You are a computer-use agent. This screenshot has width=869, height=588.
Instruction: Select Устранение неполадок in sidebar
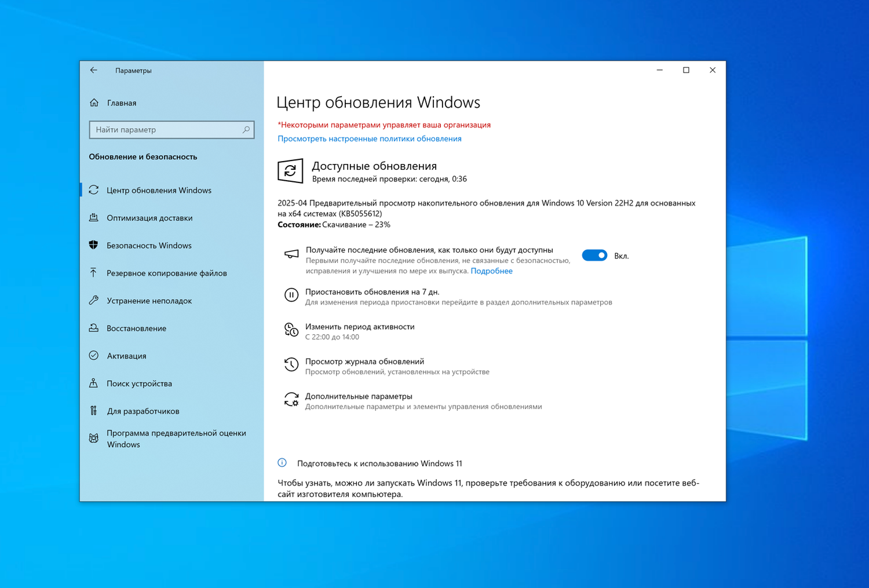(149, 301)
